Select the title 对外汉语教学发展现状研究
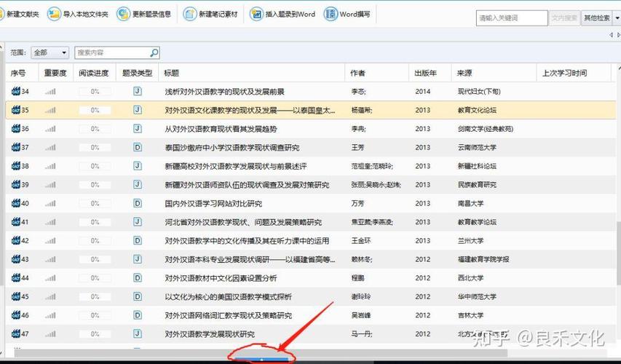Viewport: 621px width, 364px height. point(210,333)
